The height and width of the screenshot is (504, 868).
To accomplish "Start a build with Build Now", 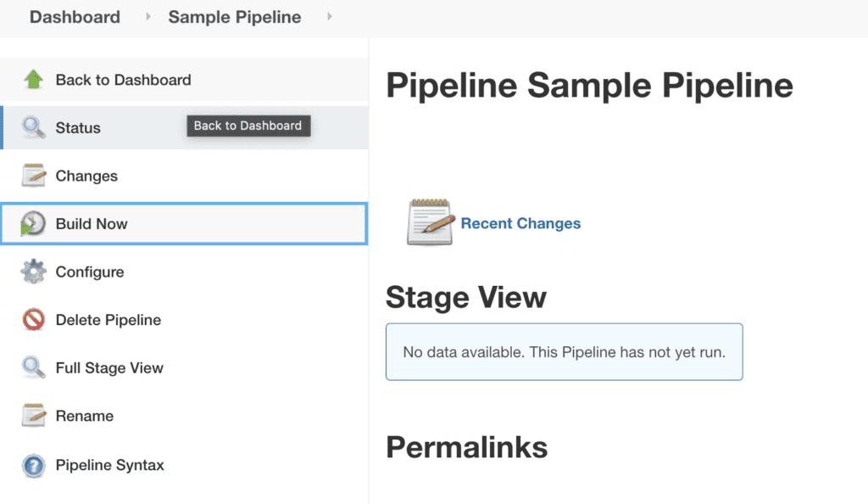I will [x=184, y=224].
